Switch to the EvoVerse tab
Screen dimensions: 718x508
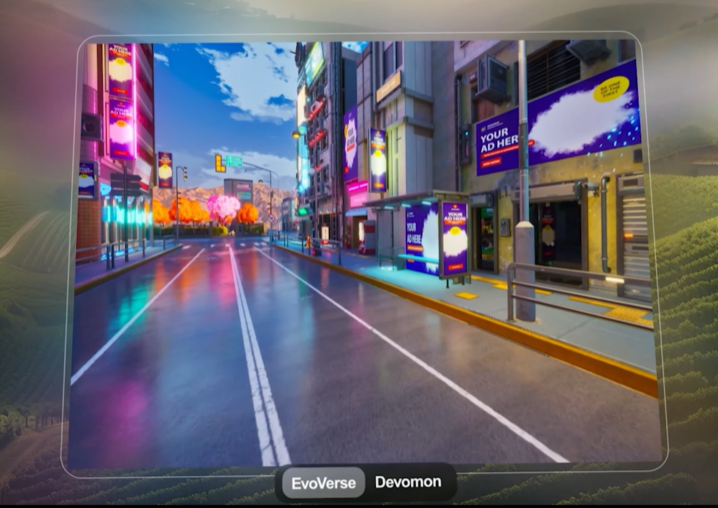pyautogui.click(x=323, y=482)
